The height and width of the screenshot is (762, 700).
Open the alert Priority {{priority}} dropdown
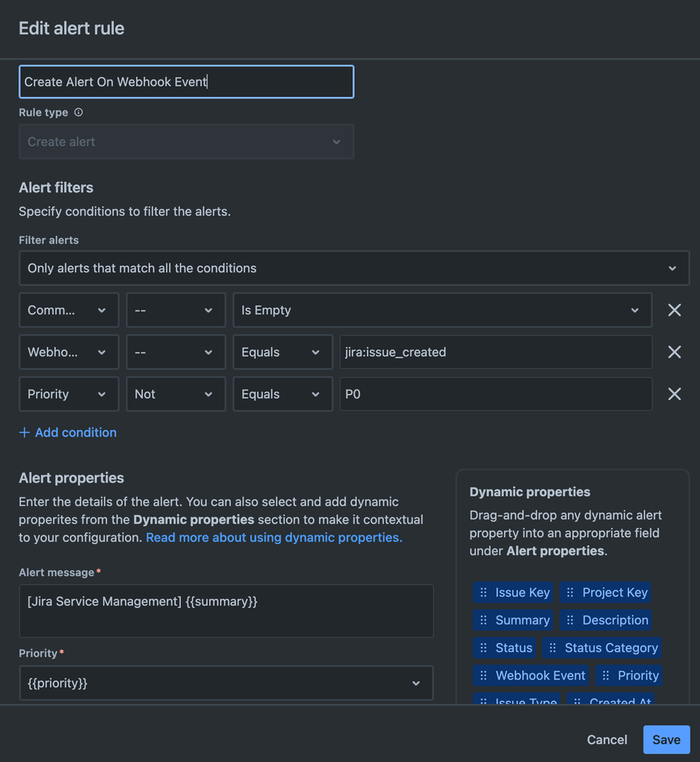click(x=226, y=683)
